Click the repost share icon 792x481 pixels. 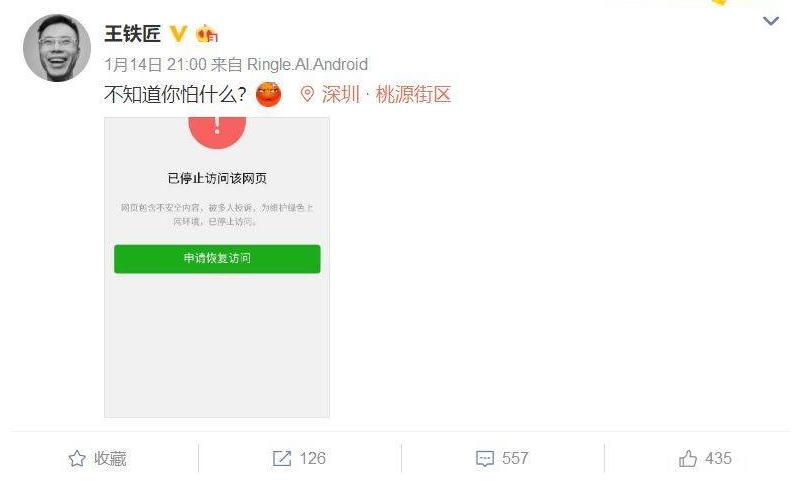(x=282, y=459)
